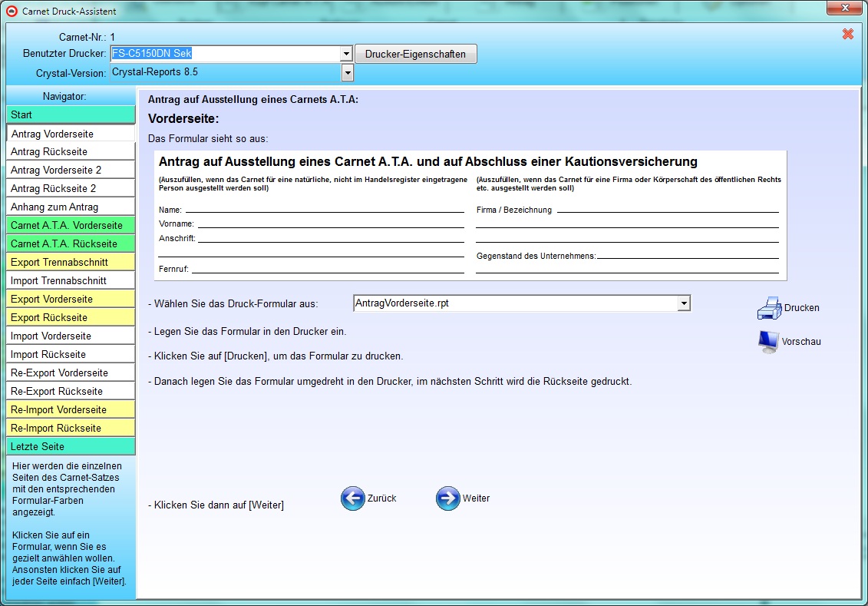
Task: Select Re-Export Rückseite in the navigator
Action: pos(71,391)
